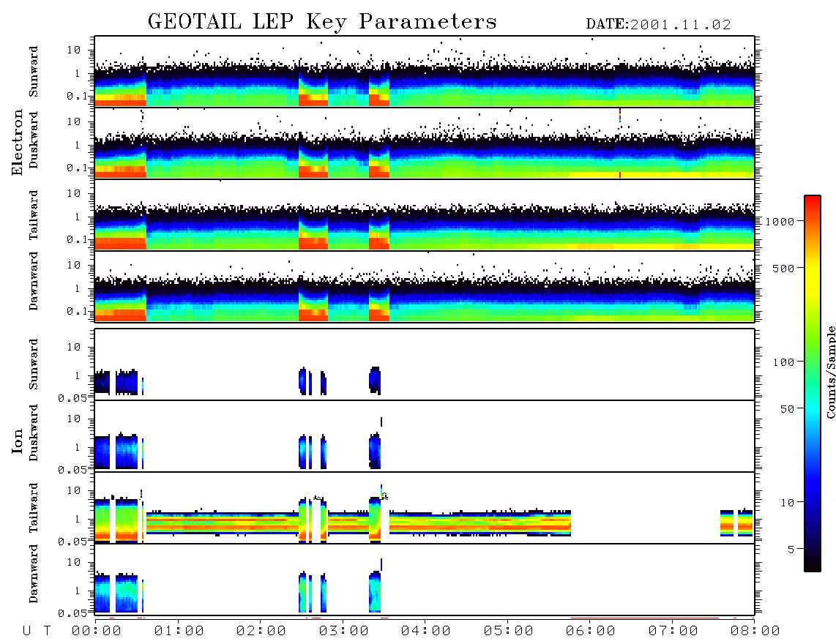Click the 0.1 tick of Electron Dawnward panel

coord(78,311)
